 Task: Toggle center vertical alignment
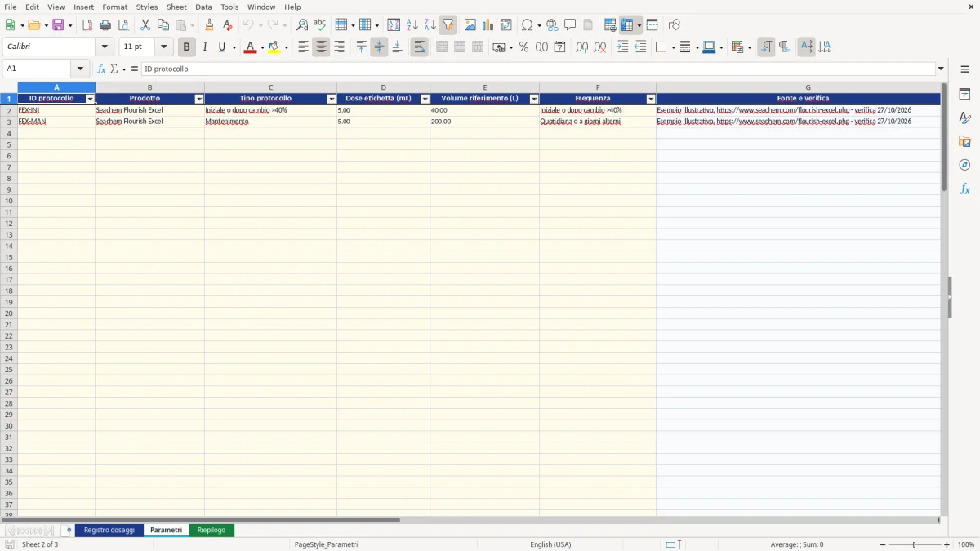point(379,47)
